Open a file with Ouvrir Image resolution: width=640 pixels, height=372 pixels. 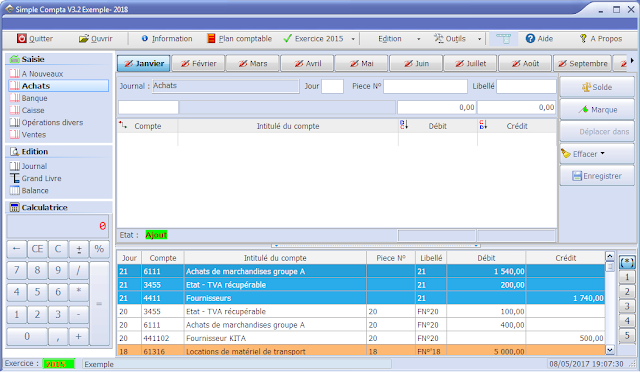[96, 39]
